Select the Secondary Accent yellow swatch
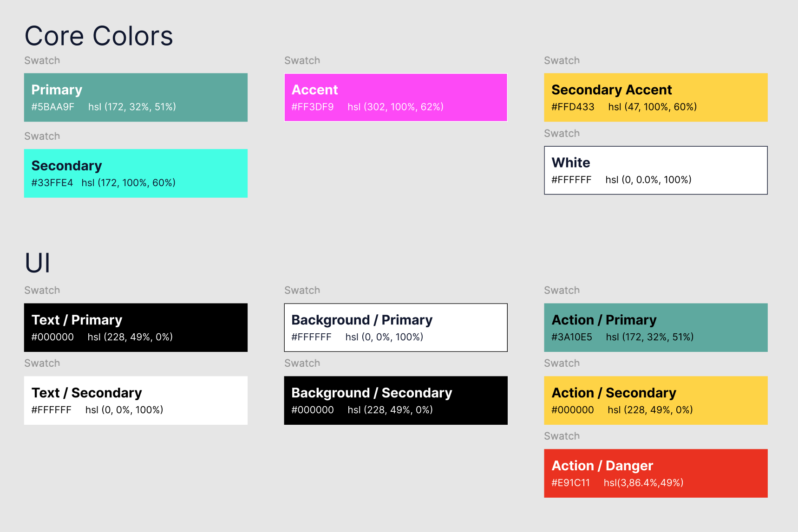 (x=655, y=97)
